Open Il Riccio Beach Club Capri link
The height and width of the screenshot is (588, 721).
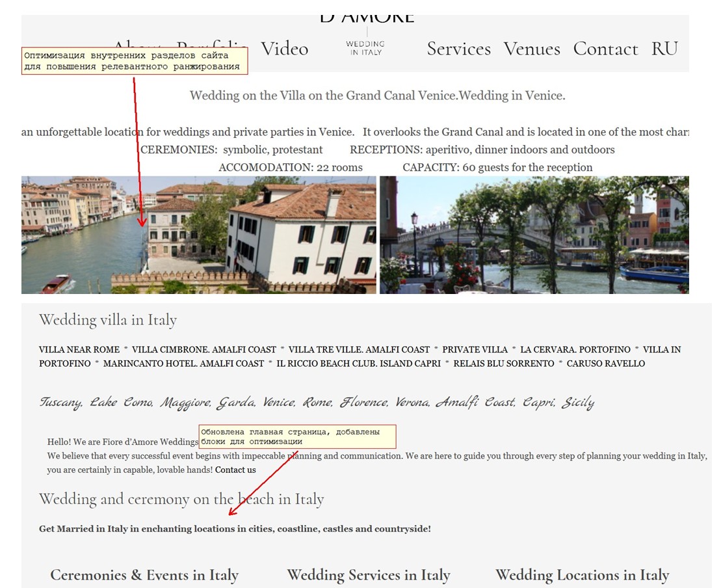359,364
